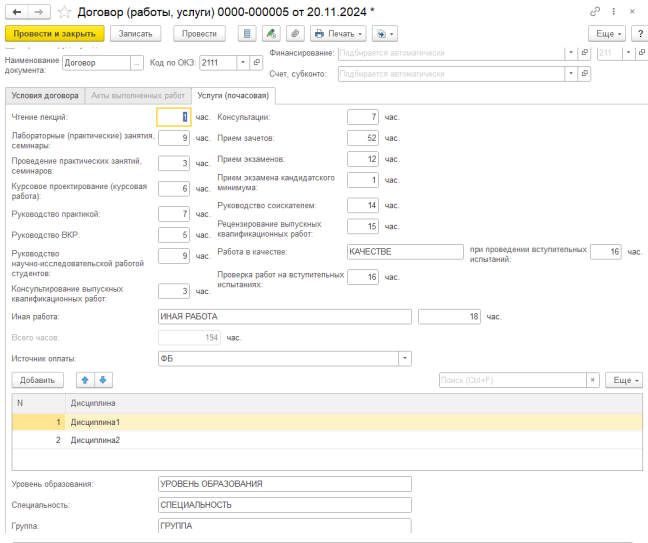Click Добавить to add a discipline

[x=37, y=380]
